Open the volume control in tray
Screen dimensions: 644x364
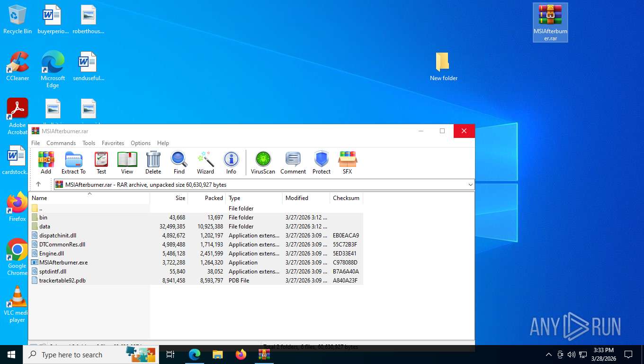pos(572,355)
